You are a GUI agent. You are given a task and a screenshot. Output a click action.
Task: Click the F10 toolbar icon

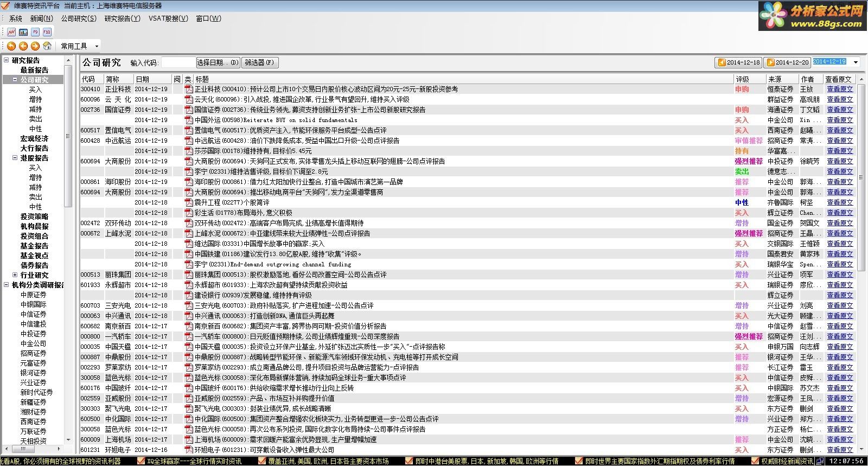47,32
